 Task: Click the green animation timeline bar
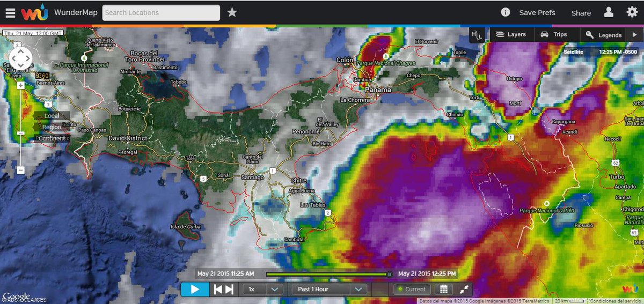point(327,274)
